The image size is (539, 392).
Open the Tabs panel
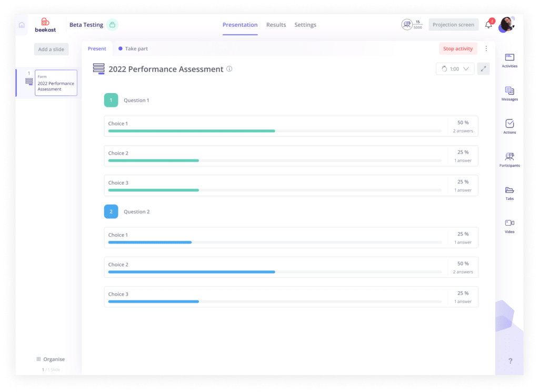[x=510, y=194]
